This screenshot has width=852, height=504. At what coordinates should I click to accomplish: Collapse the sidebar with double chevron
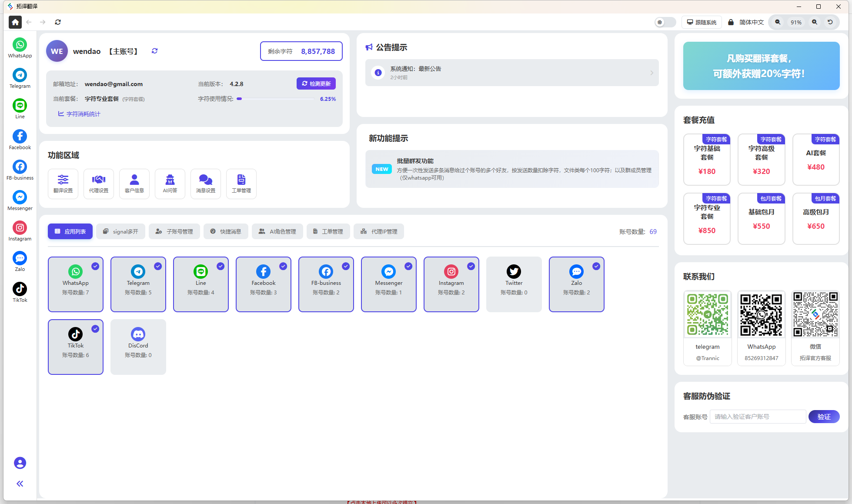tap(20, 484)
